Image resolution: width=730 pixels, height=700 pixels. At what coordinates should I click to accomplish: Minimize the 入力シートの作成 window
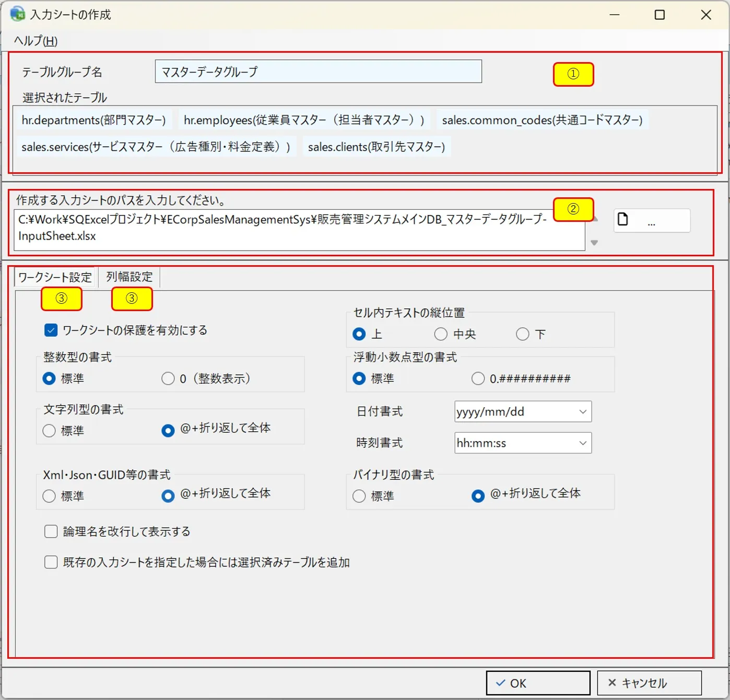pos(615,15)
